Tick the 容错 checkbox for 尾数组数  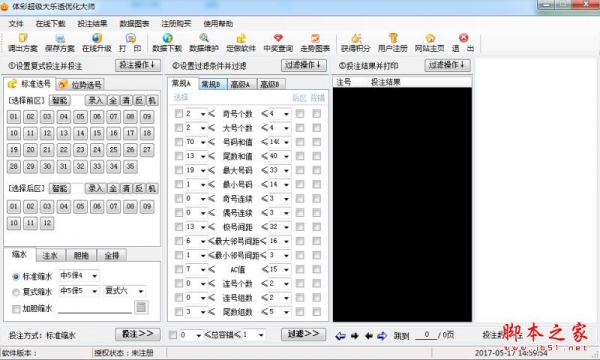(316, 312)
